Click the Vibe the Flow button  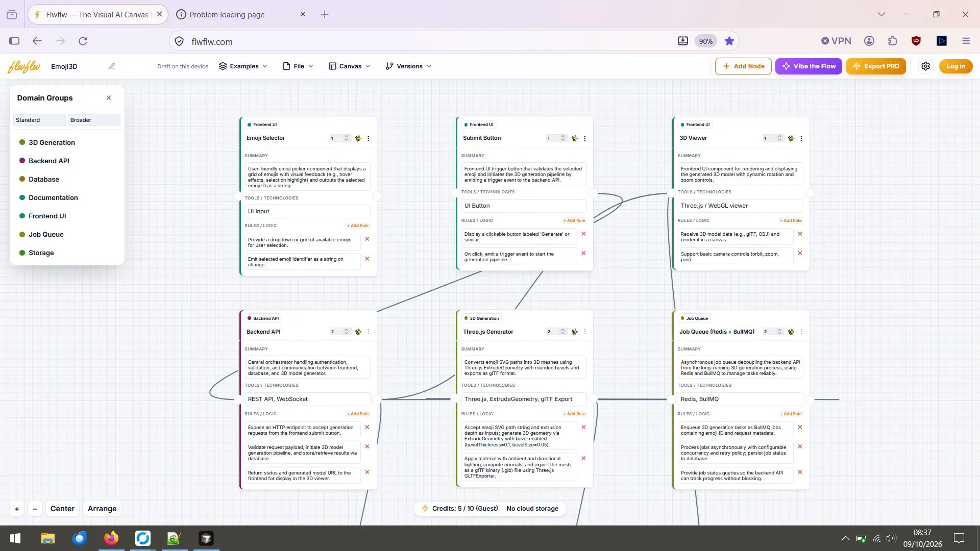(808, 66)
